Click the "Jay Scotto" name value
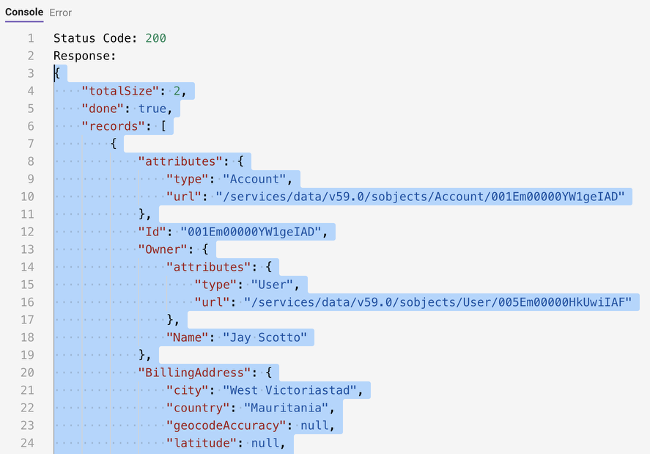This screenshot has width=650, height=454. [265, 337]
